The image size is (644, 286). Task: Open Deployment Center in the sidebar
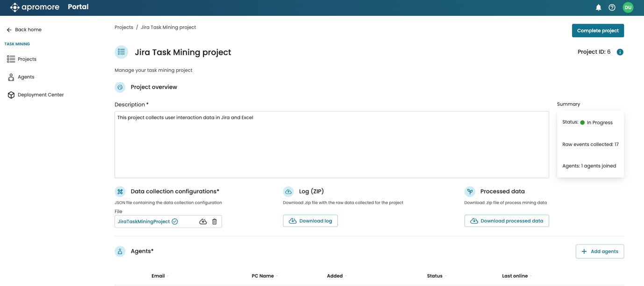pyautogui.click(x=41, y=95)
